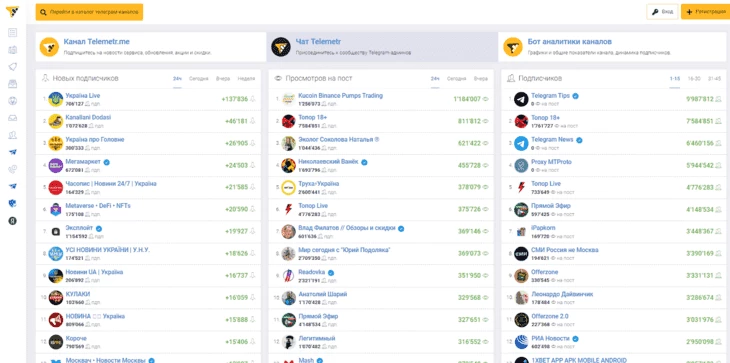The height and width of the screenshot is (363, 730).
Task: Open Kucoin Binance Pumps Trading link
Action: pyautogui.click(x=340, y=95)
